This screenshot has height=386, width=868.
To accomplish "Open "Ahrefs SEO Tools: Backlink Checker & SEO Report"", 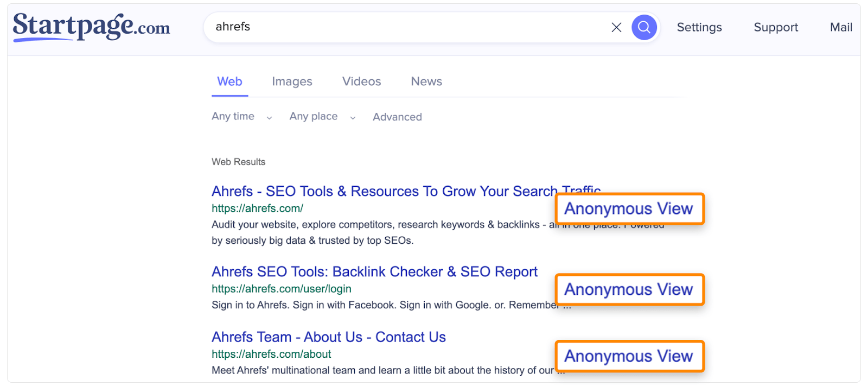I will pos(374,271).
